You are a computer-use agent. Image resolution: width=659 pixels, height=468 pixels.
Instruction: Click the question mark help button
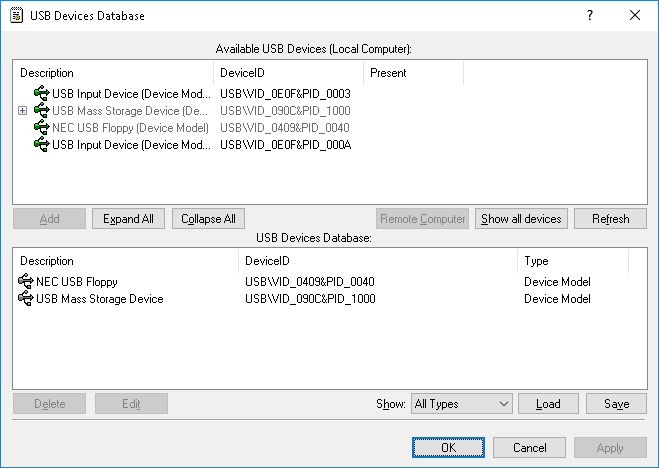click(590, 15)
